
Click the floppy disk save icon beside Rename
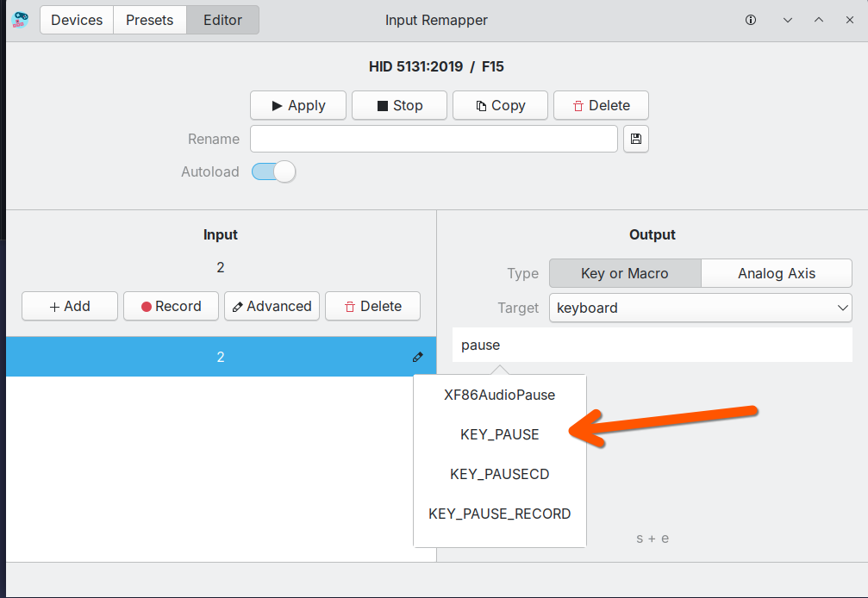coord(635,139)
